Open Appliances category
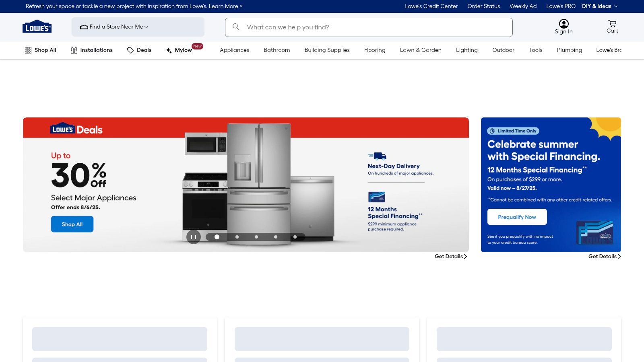644x362 pixels. click(x=234, y=50)
